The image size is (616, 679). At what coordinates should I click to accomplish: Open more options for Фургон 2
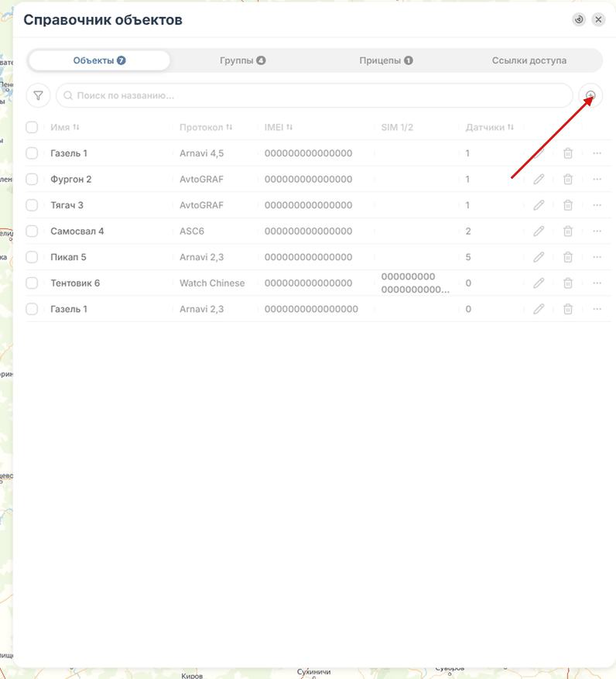tap(597, 179)
